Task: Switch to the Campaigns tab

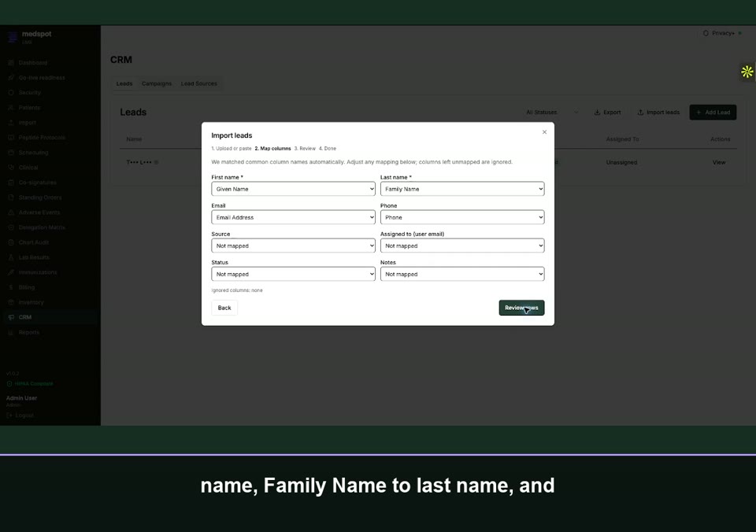Action: [157, 83]
